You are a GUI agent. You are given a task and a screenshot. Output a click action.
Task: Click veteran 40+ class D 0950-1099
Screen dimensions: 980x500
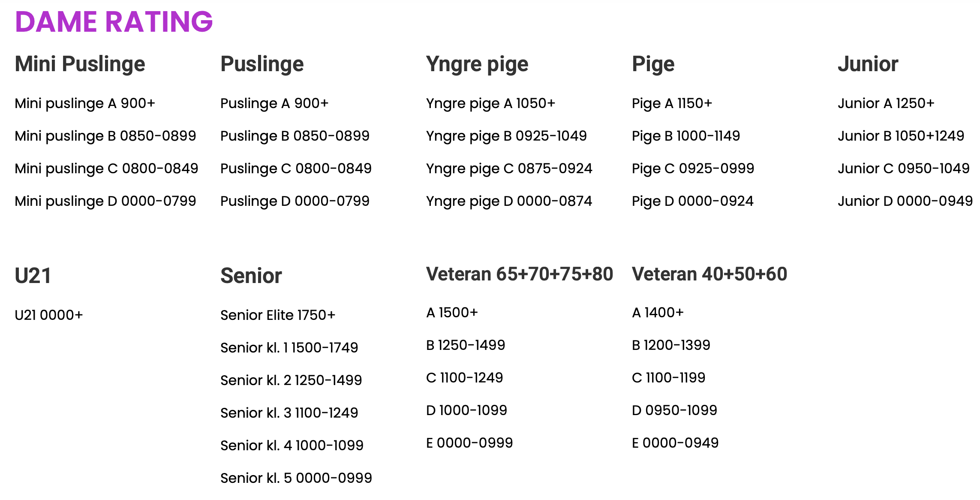point(675,410)
